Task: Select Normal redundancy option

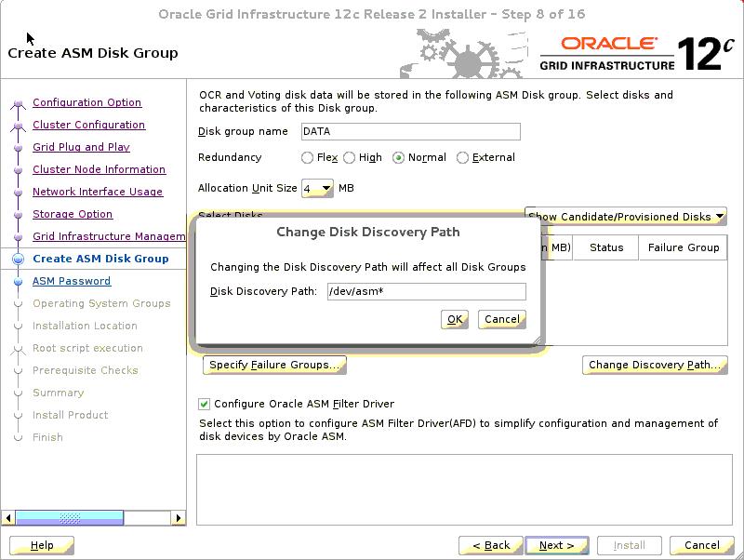Action: click(x=399, y=157)
